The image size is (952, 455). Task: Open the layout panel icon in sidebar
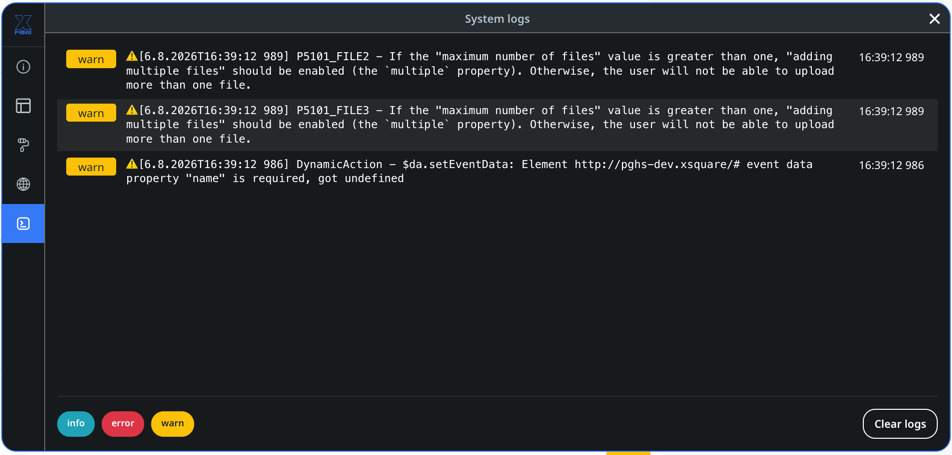(23, 106)
